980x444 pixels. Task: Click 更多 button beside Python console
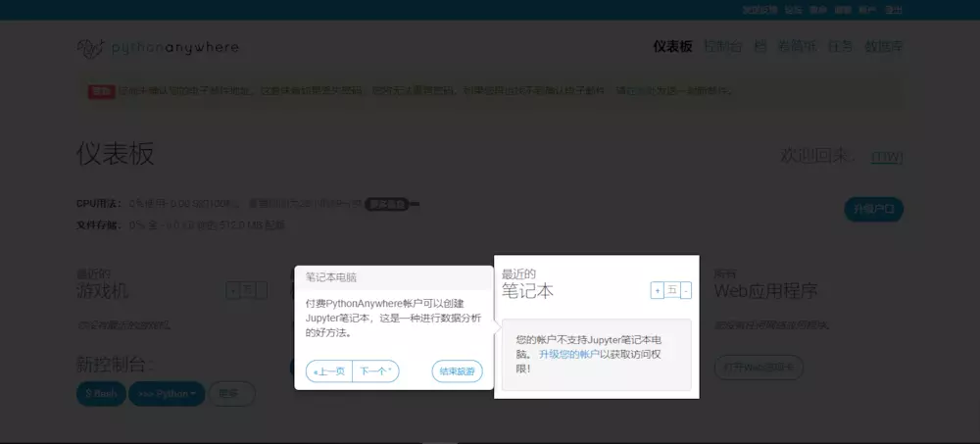pos(232,394)
